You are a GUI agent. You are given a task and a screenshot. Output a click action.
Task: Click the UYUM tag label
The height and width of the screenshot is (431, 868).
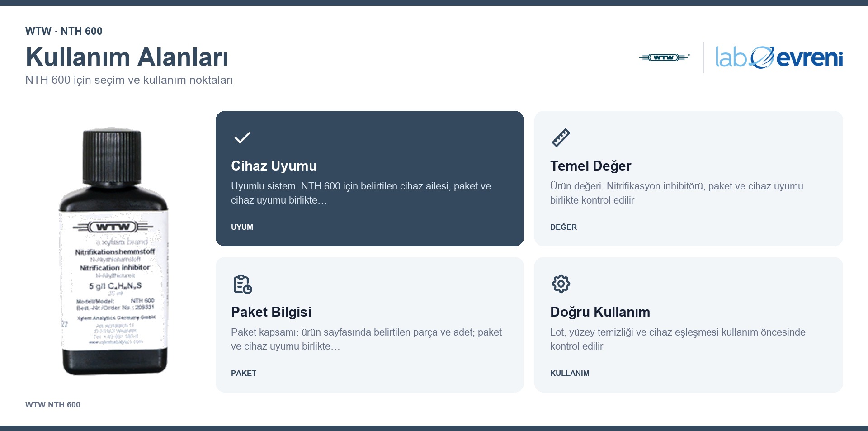click(x=242, y=227)
